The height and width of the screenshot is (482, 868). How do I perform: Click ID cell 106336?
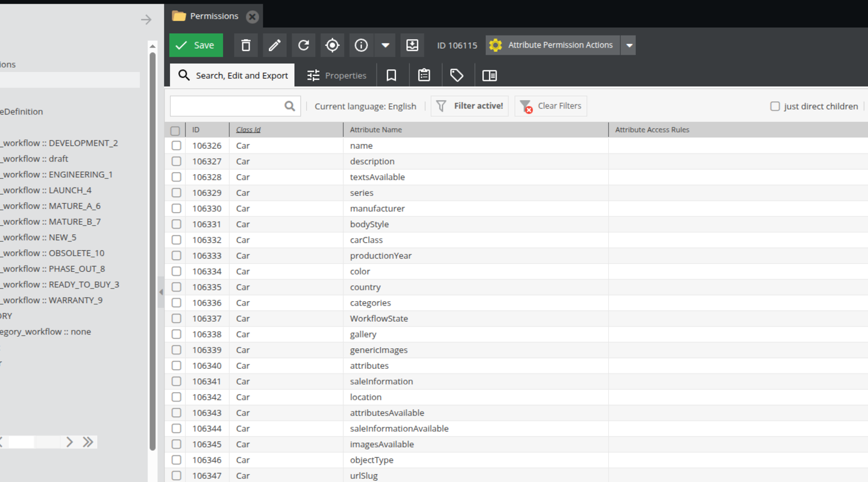coord(207,302)
